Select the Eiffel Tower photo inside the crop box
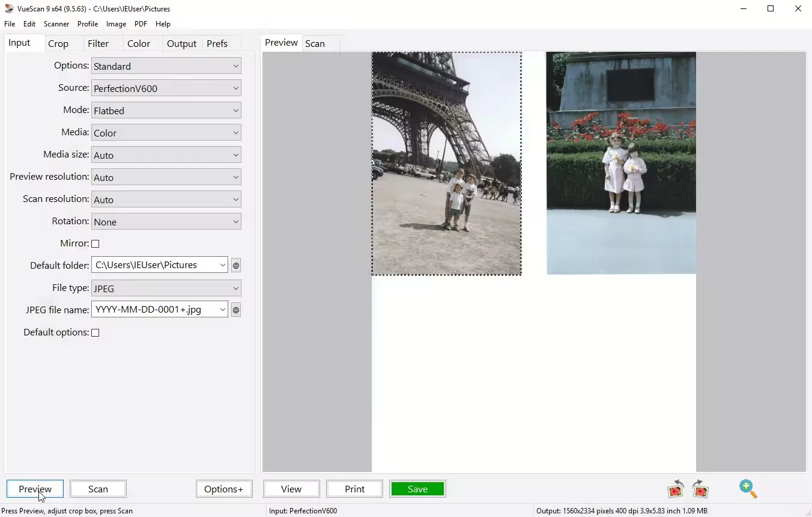This screenshot has height=517, width=812. 446,162
